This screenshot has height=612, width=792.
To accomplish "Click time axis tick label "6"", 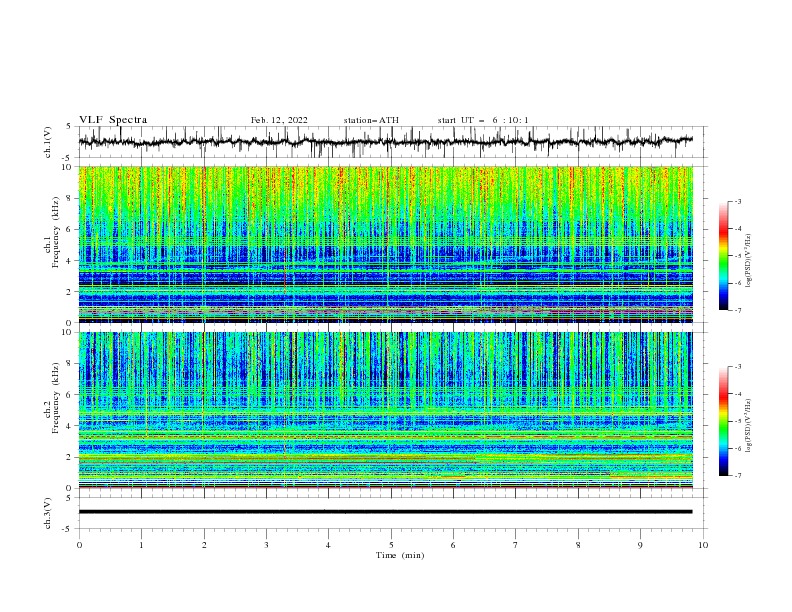I will tap(453, 545).
